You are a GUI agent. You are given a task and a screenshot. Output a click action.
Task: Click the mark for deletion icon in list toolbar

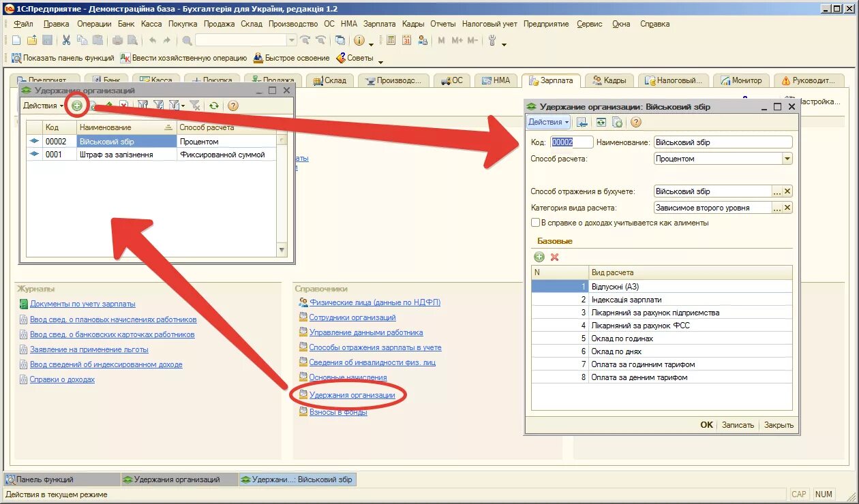[124, 106]
